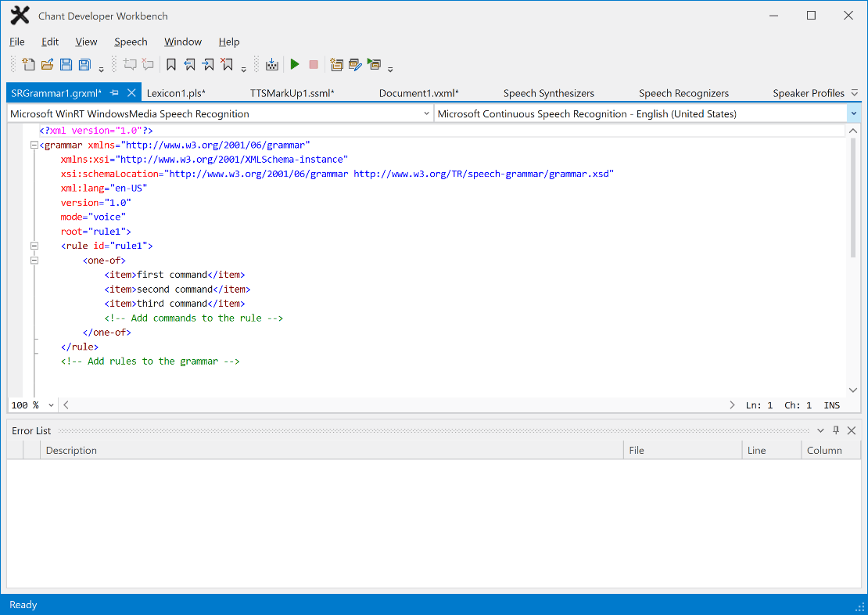This screenshot has height=615, width=868.
Task: Click the editor scroll left arrow
Action: pos(66,405)
